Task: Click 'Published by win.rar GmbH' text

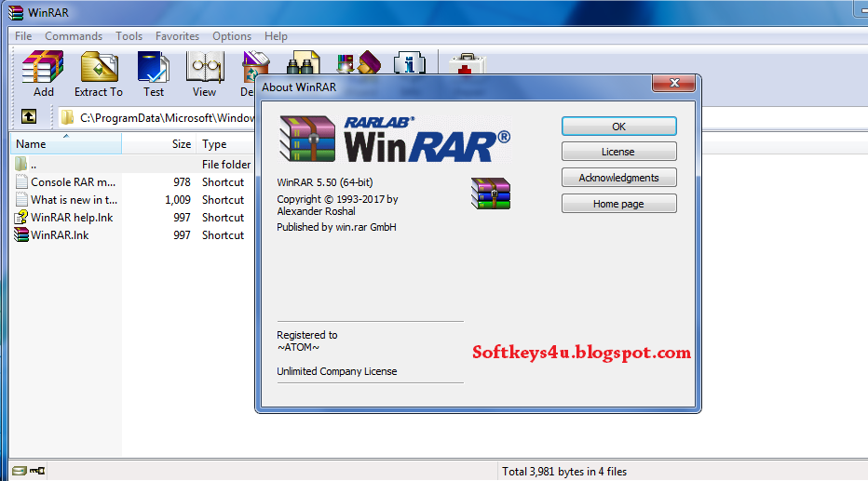Action: click(336, 227)
